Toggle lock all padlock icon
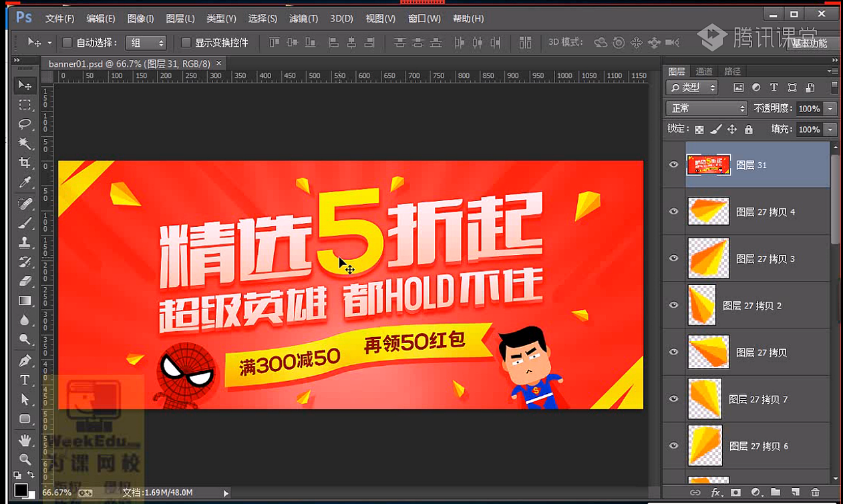 749,130
